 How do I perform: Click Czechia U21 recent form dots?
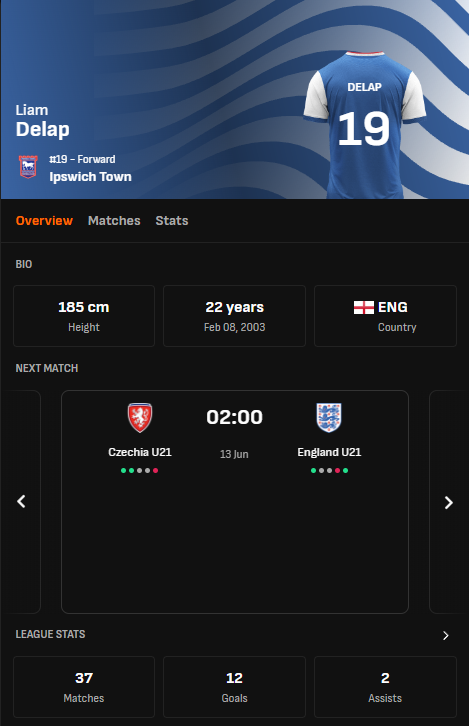point(139,470)
